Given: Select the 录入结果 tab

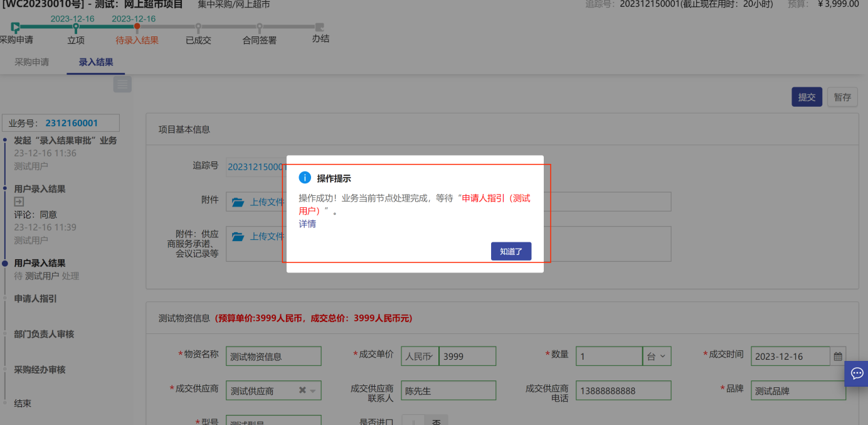Looking at the screenshot, I should click(x=96, y=62).
